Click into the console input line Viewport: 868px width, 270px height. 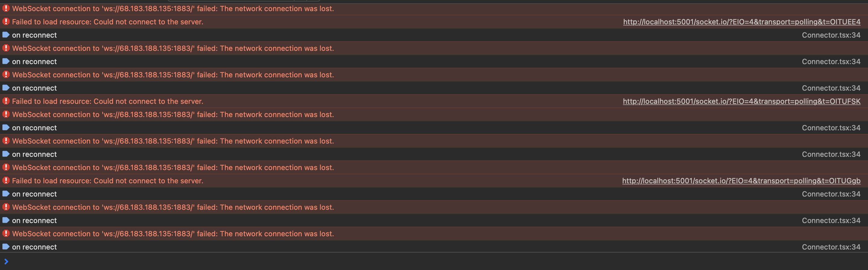point(404,262)
